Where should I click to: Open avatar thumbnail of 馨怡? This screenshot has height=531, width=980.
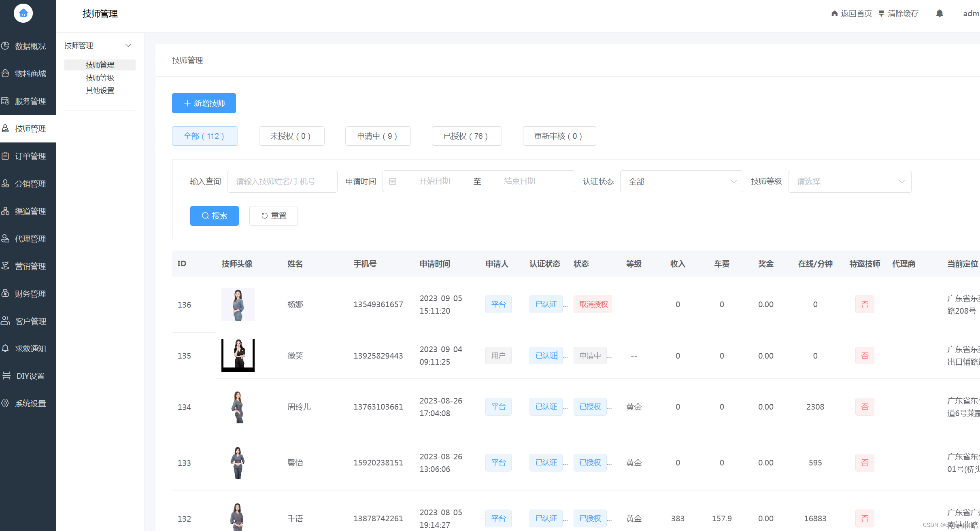238,463
